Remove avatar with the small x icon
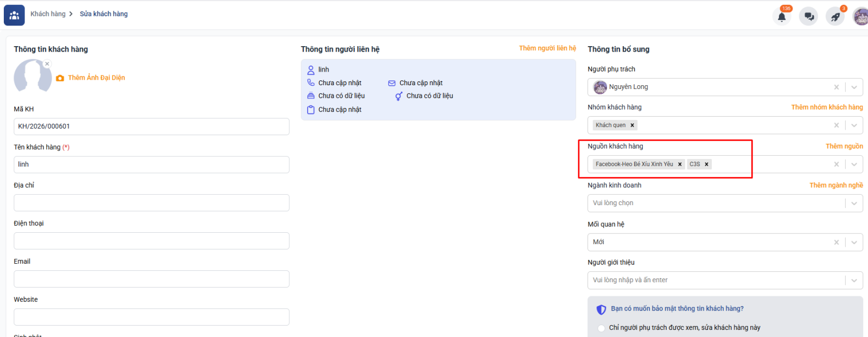The height and width of the screenshot is (337, 868). tap(47, 64)
